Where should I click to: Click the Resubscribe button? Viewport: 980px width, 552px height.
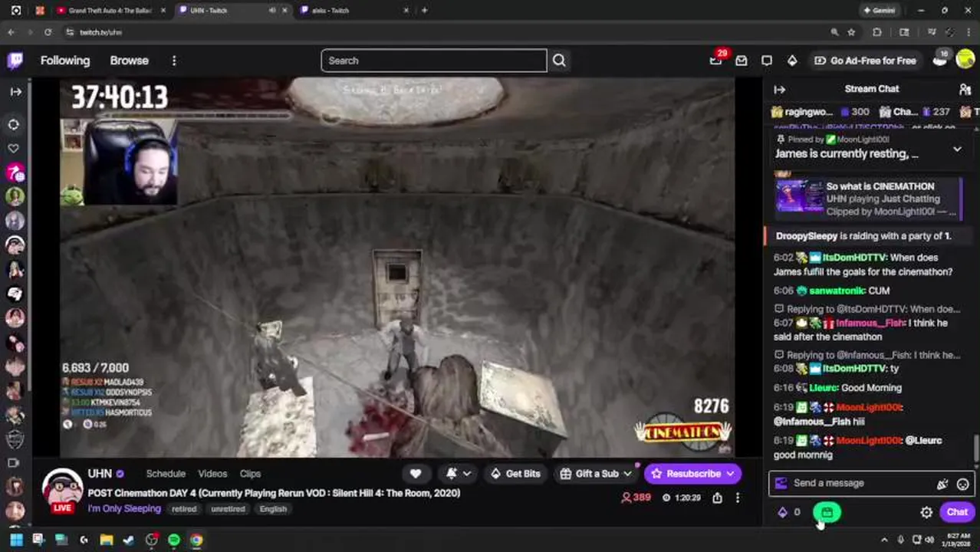[693, 474]
